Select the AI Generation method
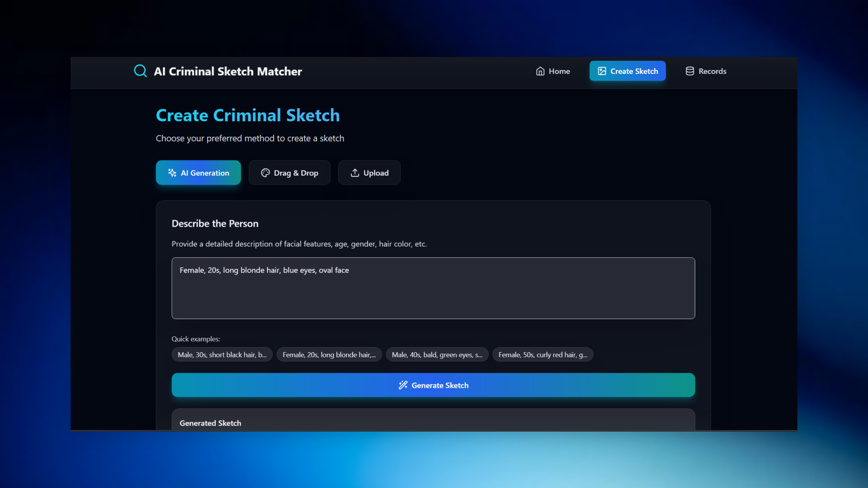Screen dimensions: 868x488 pyautogui.click(x=198, y=173)
